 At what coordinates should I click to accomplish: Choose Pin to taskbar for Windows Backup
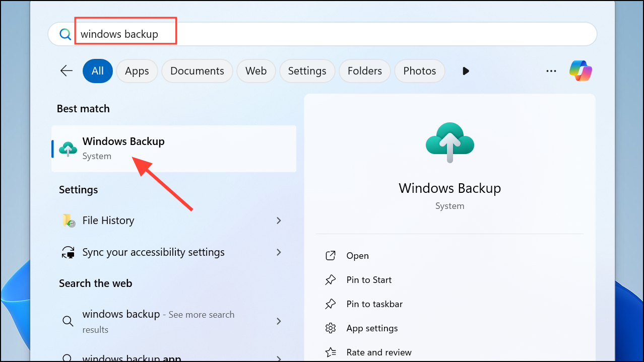click(x=374, y=304)
